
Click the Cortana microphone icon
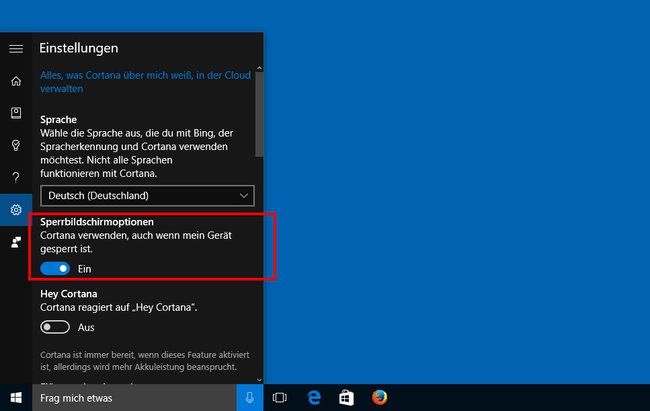[250, 398]
